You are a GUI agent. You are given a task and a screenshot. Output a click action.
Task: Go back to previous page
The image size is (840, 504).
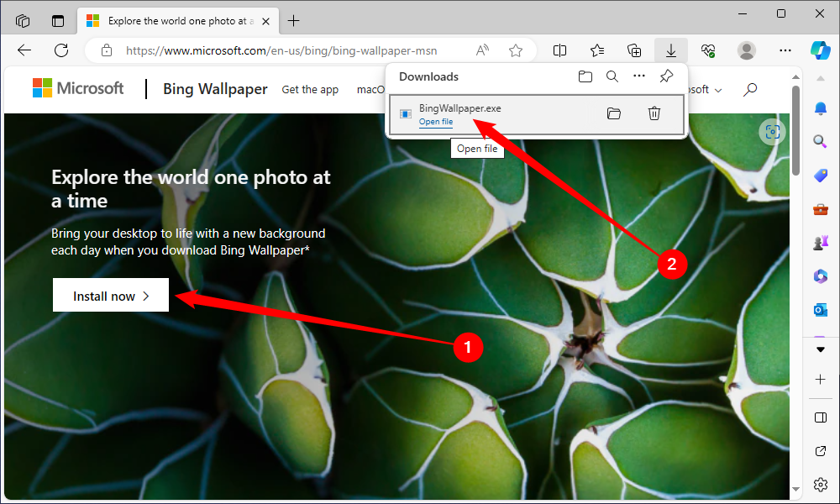24,50
